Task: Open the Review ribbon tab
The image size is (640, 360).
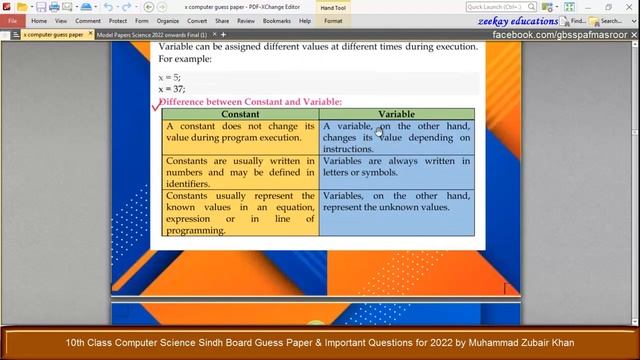Action: (246, 21)
